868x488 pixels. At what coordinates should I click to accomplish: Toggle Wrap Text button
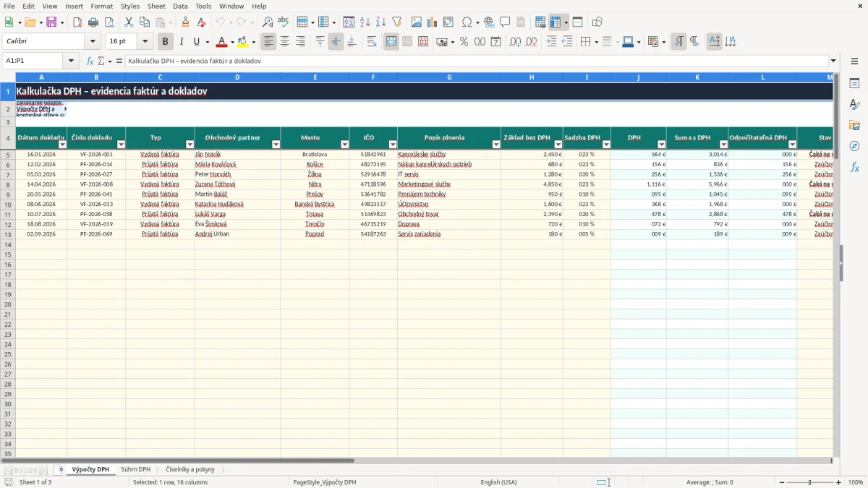(x=372, y=42)
